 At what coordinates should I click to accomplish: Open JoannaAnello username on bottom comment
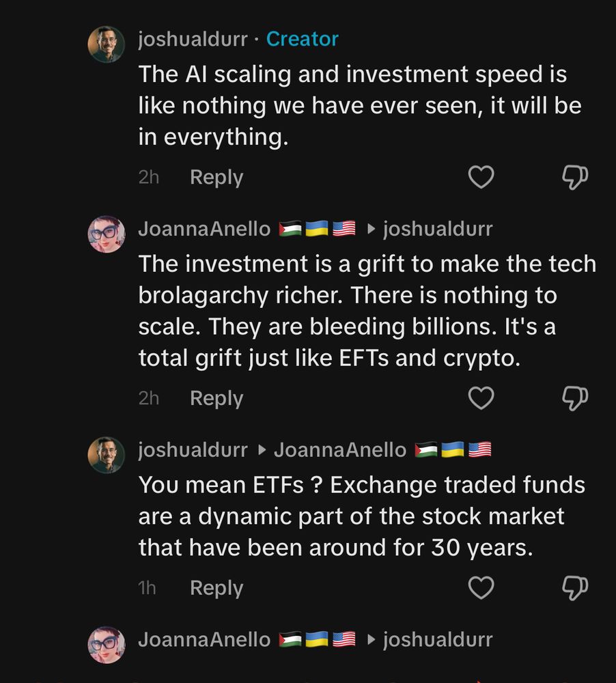tap(204, 639)
